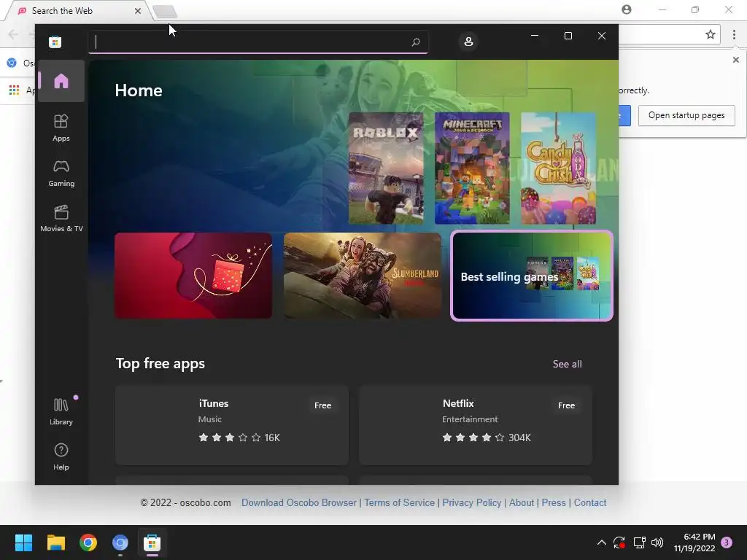Show hidden system tray icons
747x560 pixels.
pyautogui.click(x=602, y=542)
